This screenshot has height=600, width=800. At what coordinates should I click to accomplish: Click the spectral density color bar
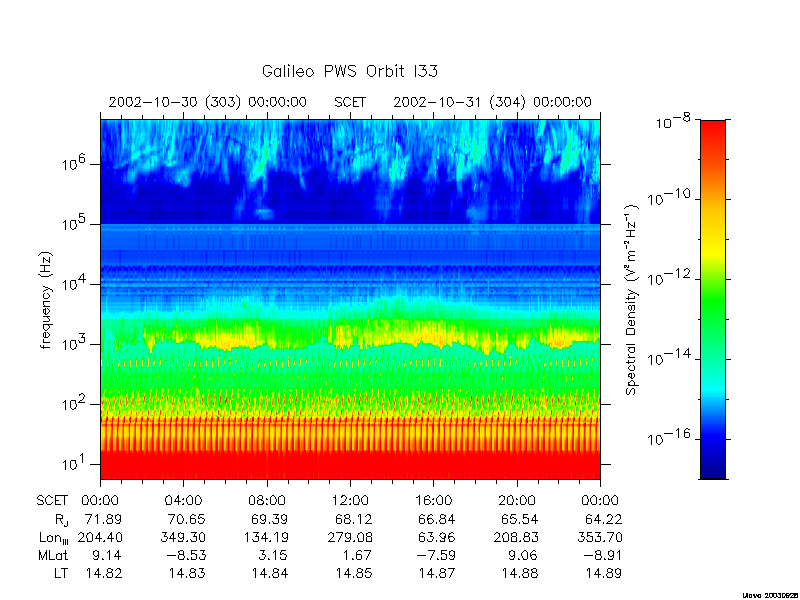(x=713, y=299)
